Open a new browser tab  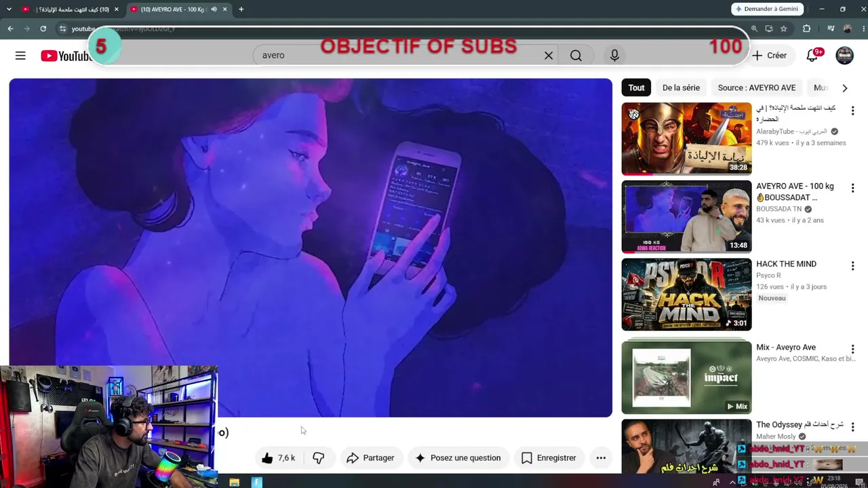tap(241, 9)
